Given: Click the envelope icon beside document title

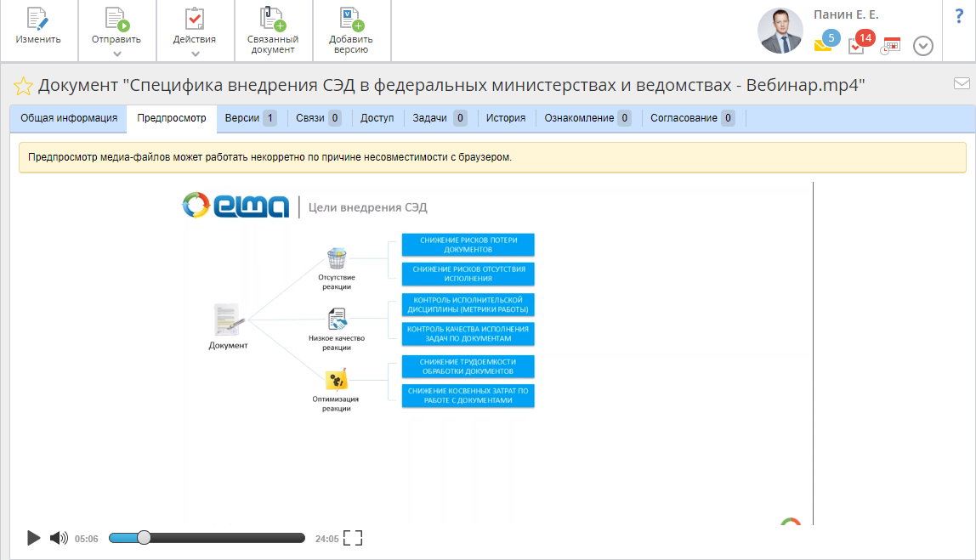Looking at the screenshot, I should coord(962,83).
